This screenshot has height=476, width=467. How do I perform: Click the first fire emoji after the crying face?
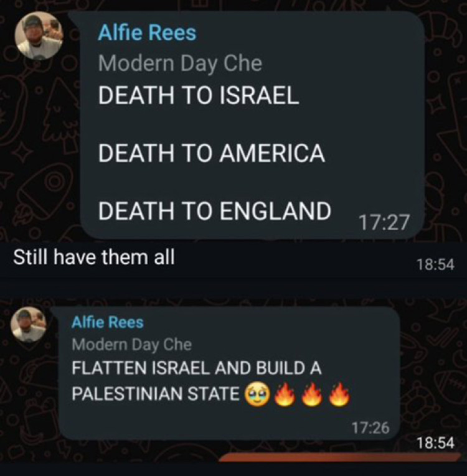pos(285,394)
